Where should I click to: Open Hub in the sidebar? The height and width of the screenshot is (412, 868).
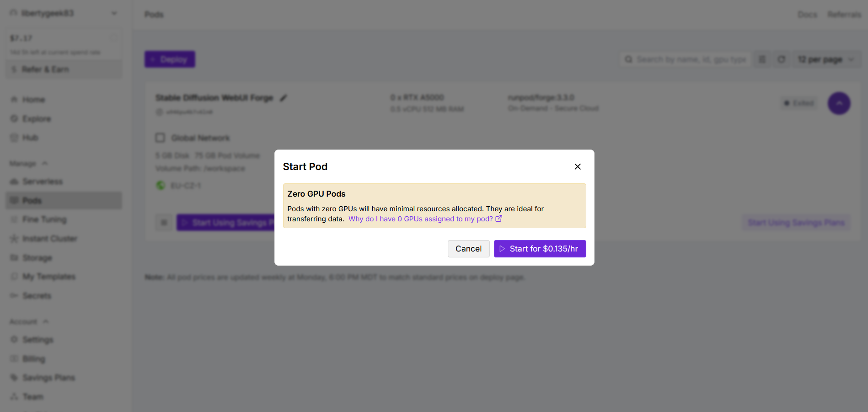[x=30, y=138]
